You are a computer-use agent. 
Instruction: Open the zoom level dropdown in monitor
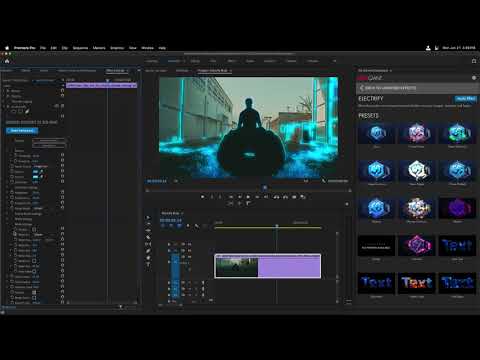coord(175,181)
